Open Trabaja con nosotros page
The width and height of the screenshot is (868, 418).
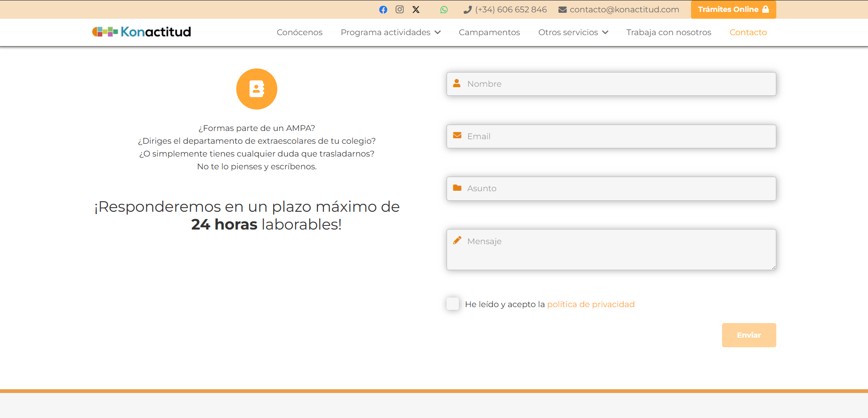(668, 32)
